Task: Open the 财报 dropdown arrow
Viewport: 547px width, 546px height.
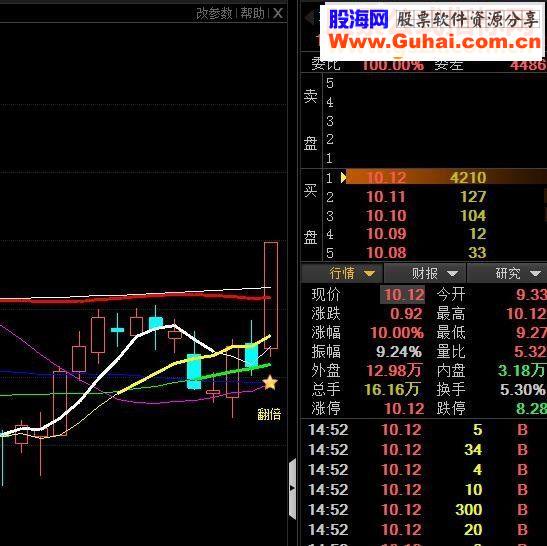Action: pyautogui.click(x=452, y=274)
